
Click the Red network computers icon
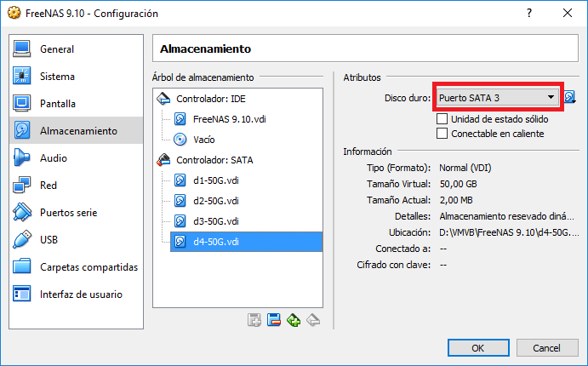(22, 185)
